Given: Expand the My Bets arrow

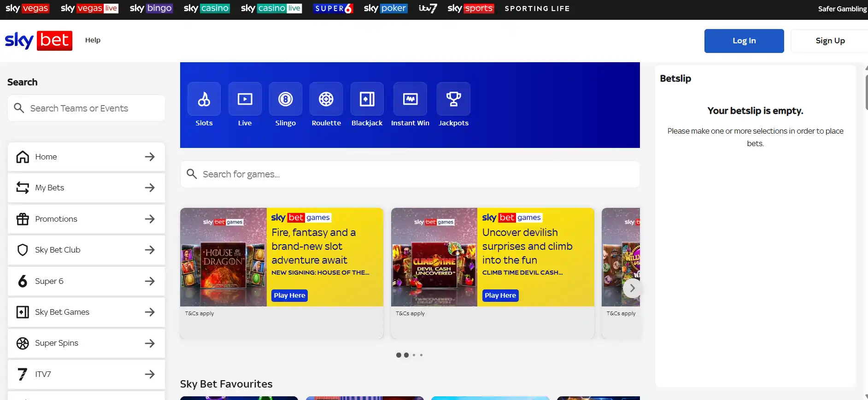Looking at the screenshot, I should pyautogui.click(x=150, y=188).
